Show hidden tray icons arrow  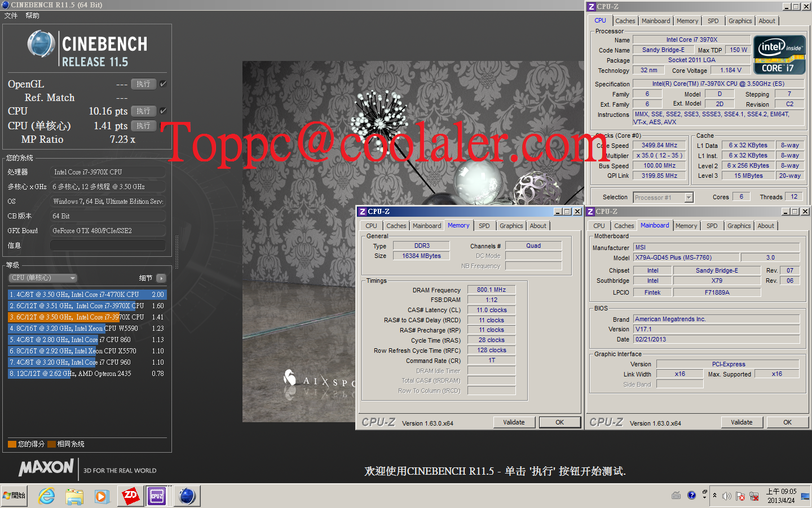click(714, 496)
